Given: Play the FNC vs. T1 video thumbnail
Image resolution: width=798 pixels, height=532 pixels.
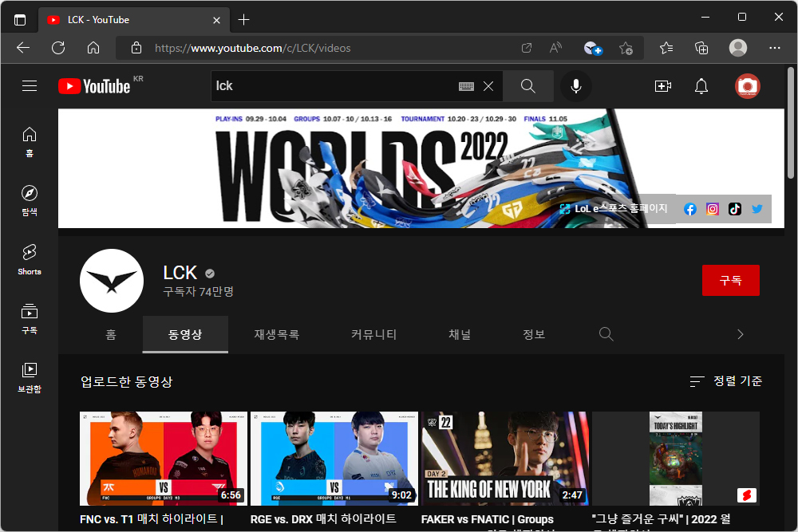Looking at the screenshot, I should coord(164,459).
